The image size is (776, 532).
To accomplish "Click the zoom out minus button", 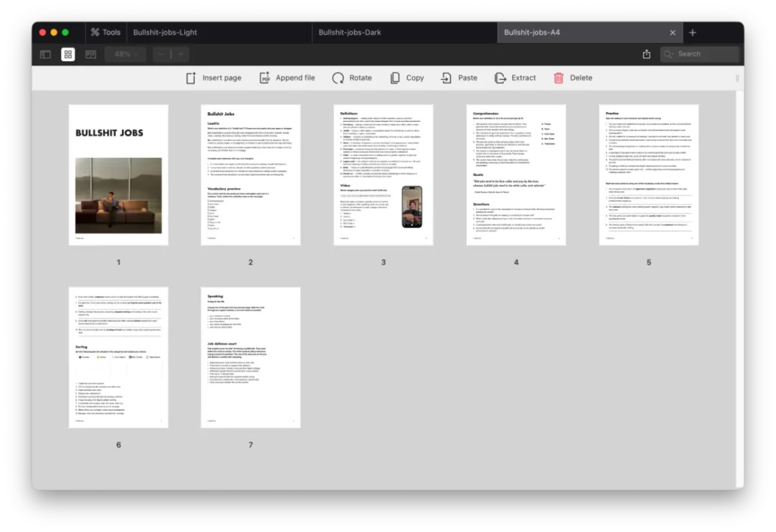I will tap(161, 55).
